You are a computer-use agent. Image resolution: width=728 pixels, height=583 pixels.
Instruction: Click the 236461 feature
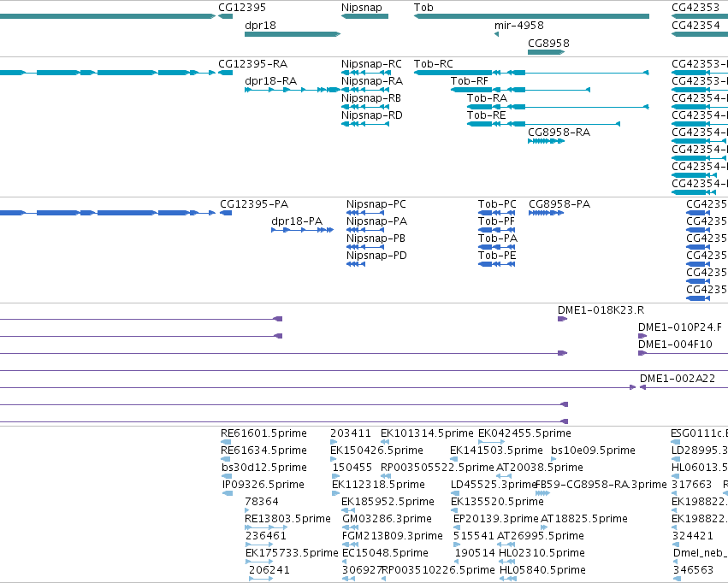(x=259, y=545)
